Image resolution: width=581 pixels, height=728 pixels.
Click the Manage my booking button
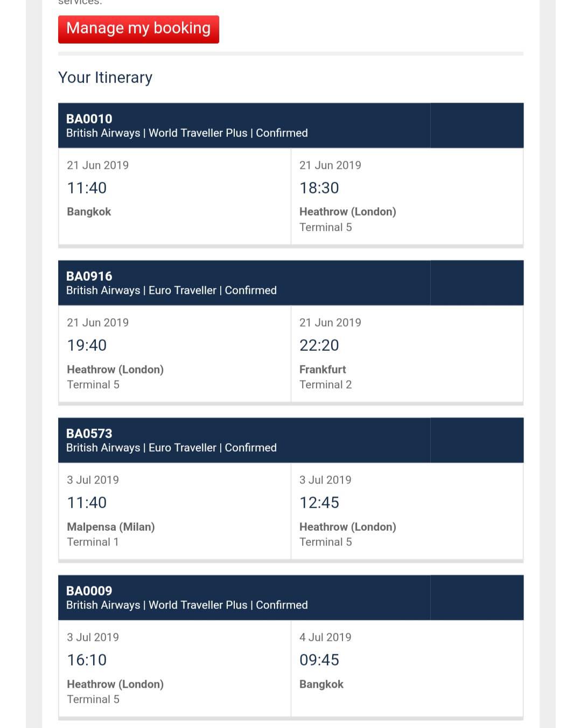pyautogui.click(x=138, y=29)
